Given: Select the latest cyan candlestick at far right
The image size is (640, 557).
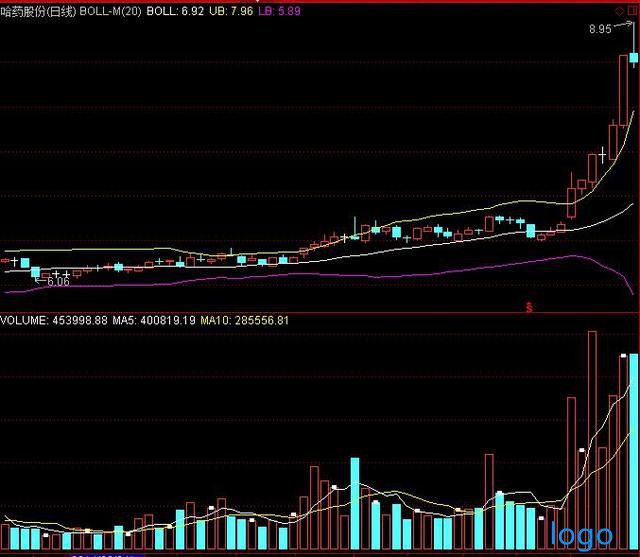Looking at the screenshot, I should pyautogui.click(x=634, y=59).
